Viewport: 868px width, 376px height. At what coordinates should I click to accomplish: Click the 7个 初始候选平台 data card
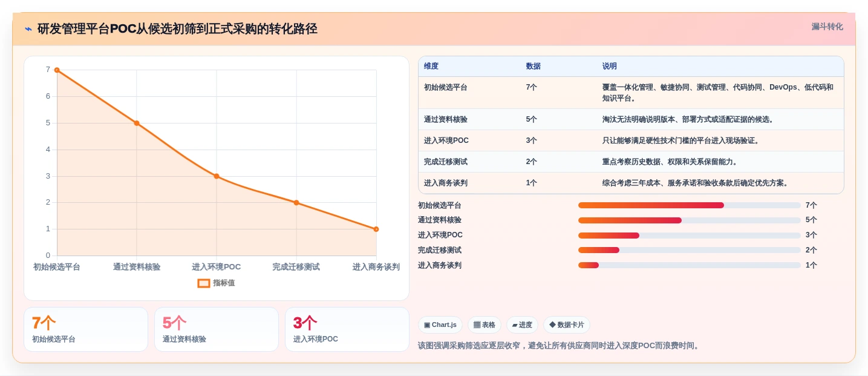(86, 329)
